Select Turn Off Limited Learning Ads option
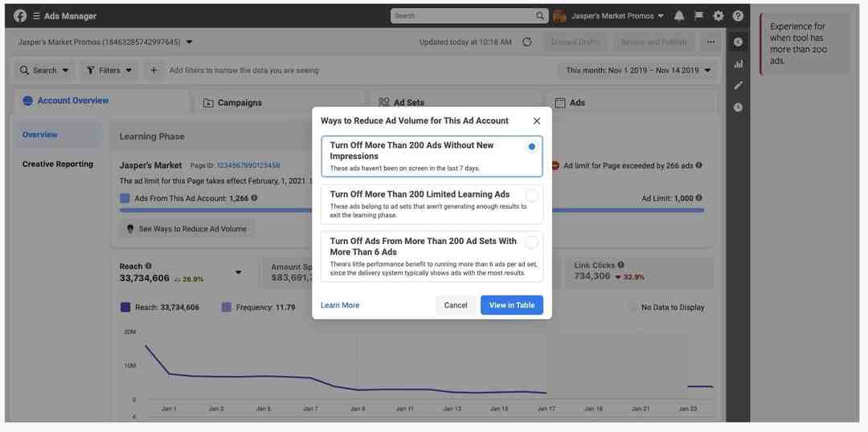 click(x=432, y=204)
